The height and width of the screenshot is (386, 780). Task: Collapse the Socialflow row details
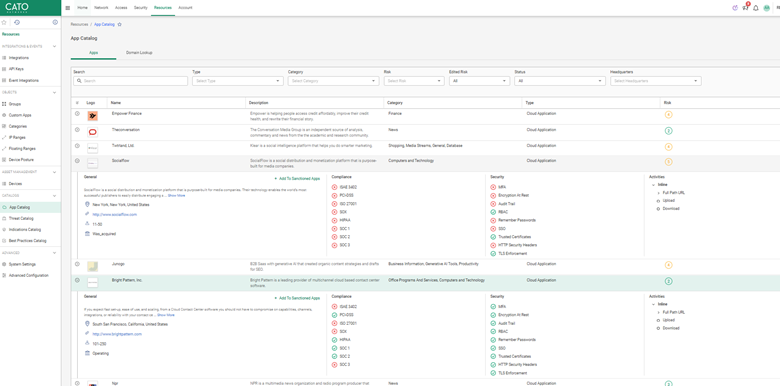pyautogui.click(x=77, y=161)
